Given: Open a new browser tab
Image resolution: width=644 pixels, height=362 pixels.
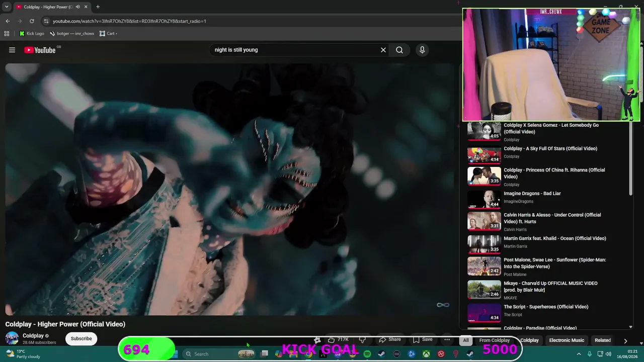Looking at the screenshot, I should click(x=98, y=7).
